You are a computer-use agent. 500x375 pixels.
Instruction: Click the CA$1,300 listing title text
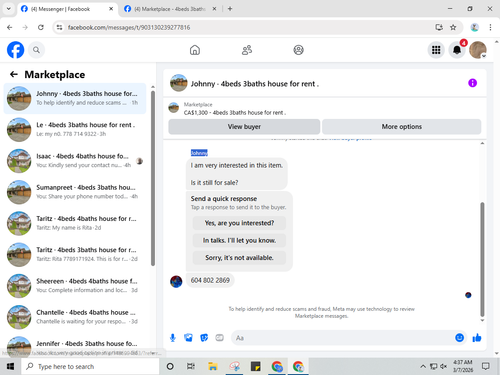[235, 113]
